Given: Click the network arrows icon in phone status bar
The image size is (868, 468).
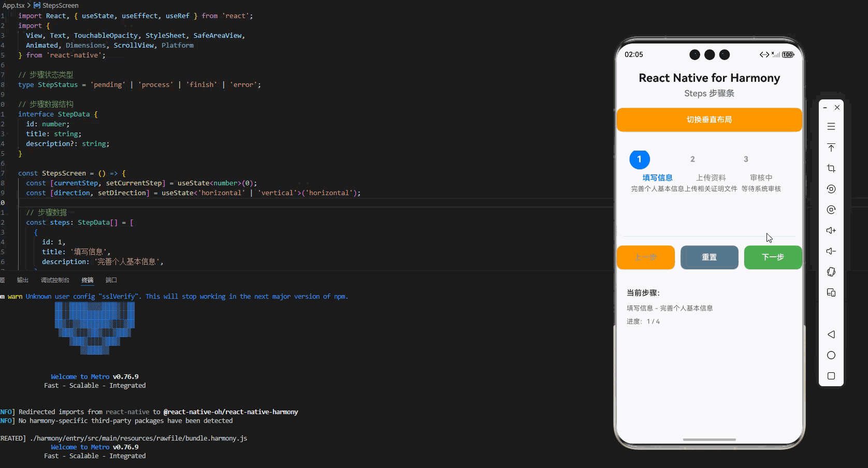Looking at the screenshot, I should pos(764,54).
